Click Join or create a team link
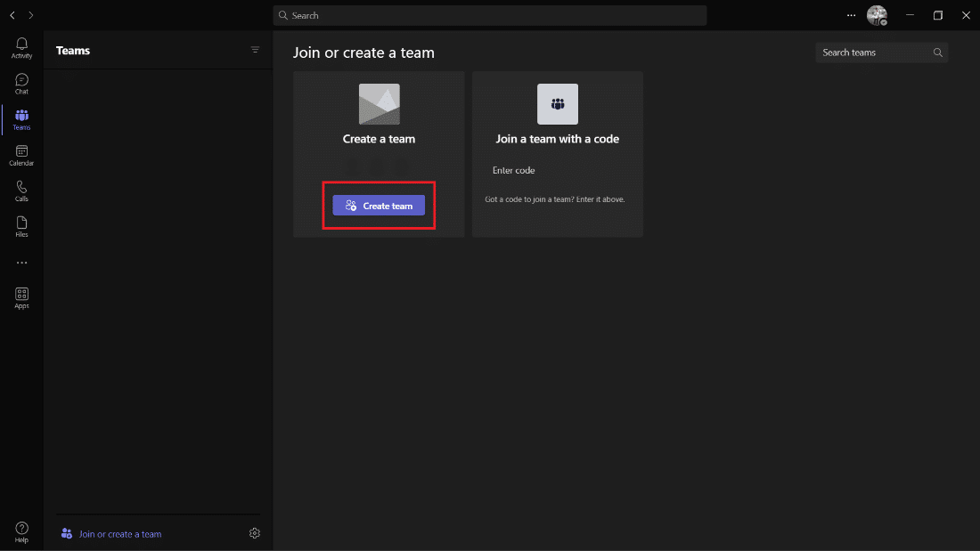The width and height of the screenshot is (980, 551). (120, 534)
